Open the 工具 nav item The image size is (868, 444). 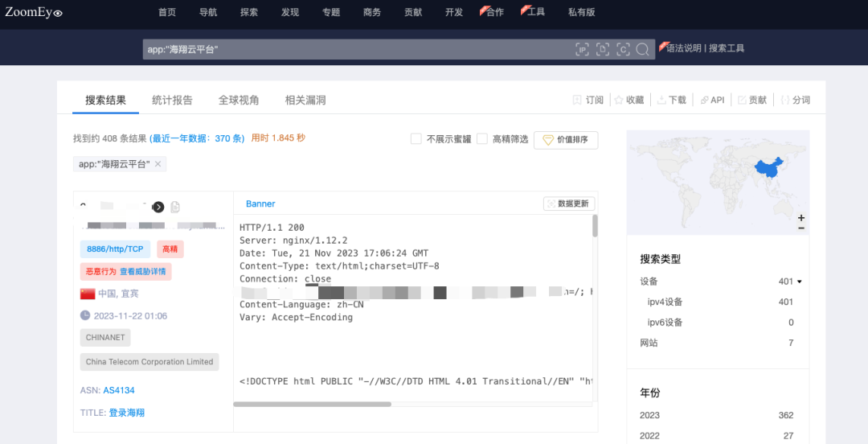[x=535, y=11]
